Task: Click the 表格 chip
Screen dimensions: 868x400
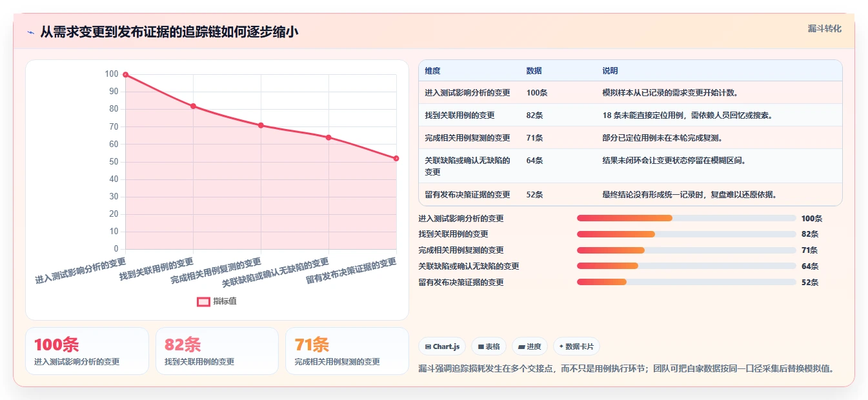Action: coord(489,346)
